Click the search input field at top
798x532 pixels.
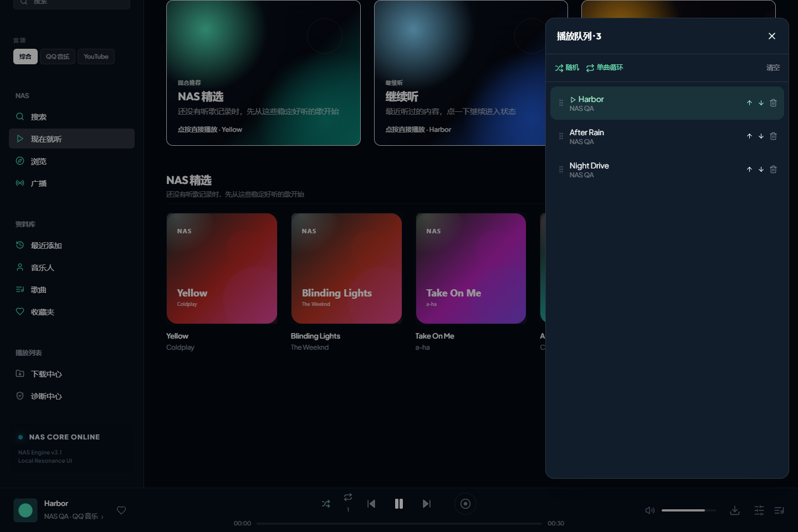coord(71,3)
